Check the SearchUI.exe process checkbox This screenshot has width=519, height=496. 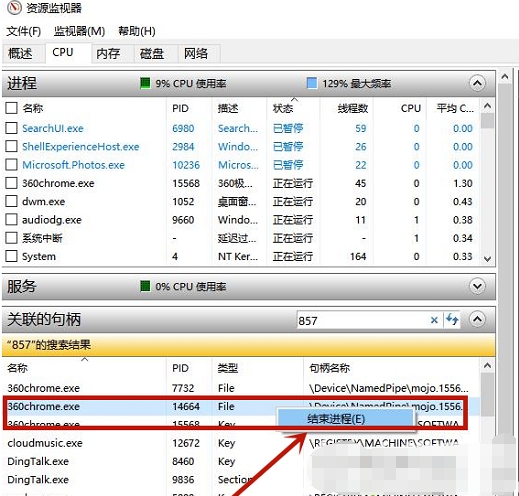(11, 128)
